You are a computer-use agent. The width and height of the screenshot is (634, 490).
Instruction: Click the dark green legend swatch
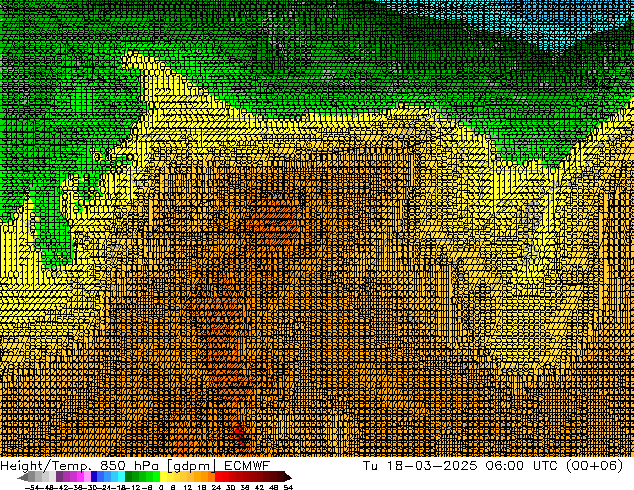click(129, 476)
